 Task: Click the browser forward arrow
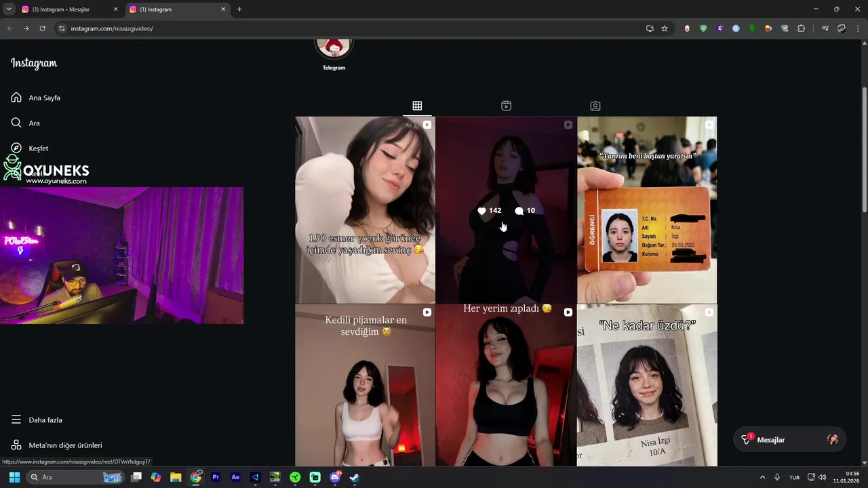(26, 28)
